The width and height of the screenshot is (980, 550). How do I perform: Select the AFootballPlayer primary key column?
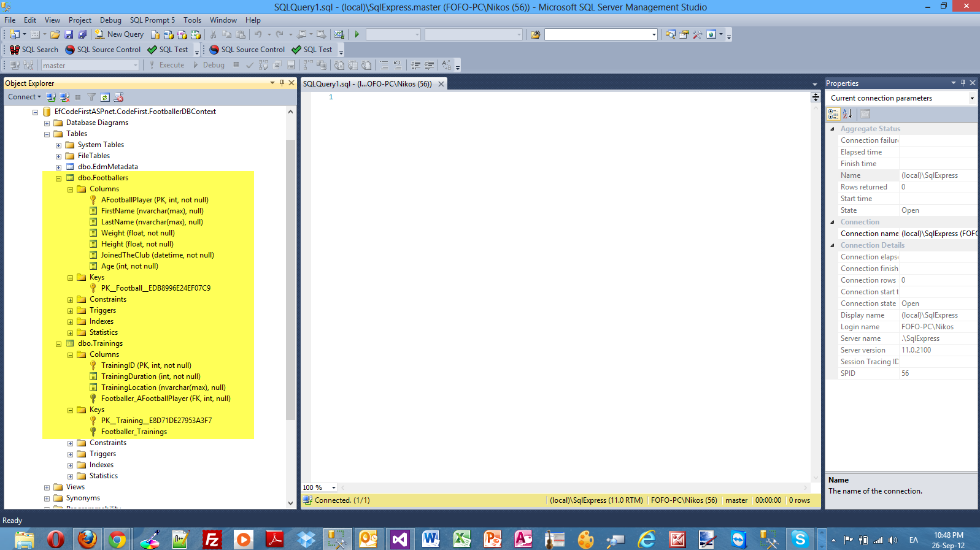(x=155, y=200)
